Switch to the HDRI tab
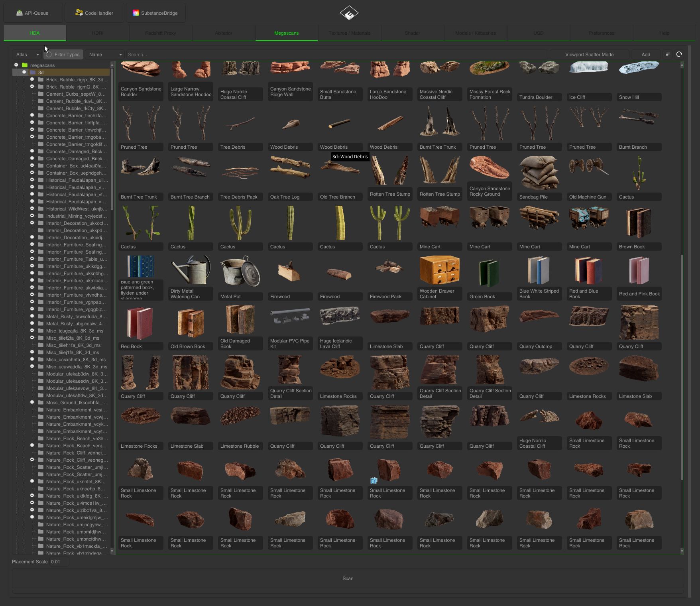 [x=97, y=33]
